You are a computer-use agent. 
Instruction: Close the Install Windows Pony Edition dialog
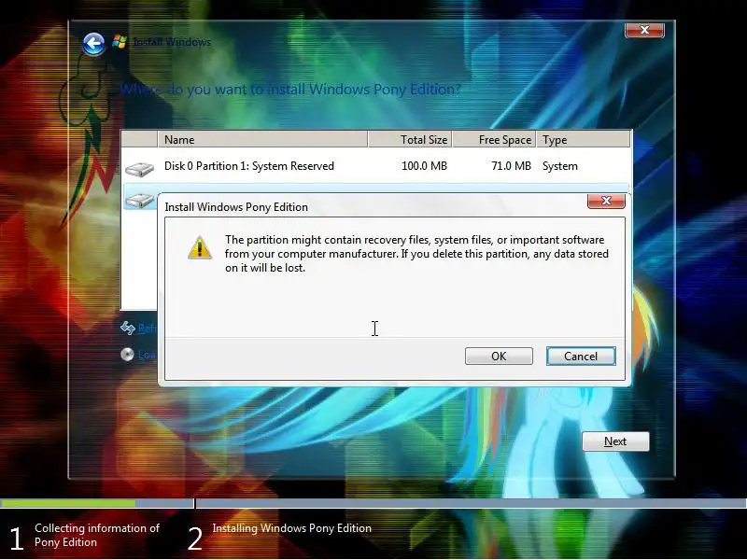[606, 201]
